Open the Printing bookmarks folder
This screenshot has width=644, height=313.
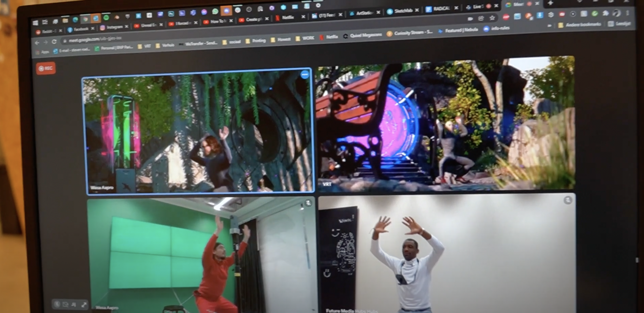point(256,41)
